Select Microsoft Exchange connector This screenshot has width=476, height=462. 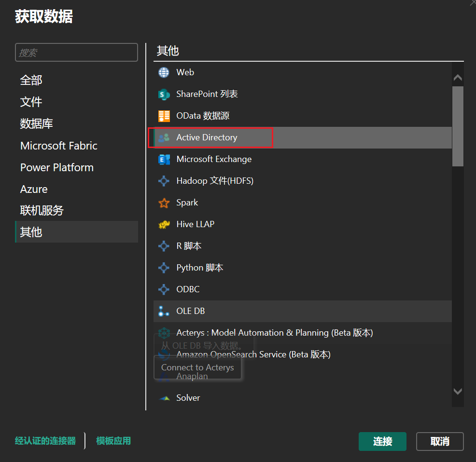[x=303, y=159]
